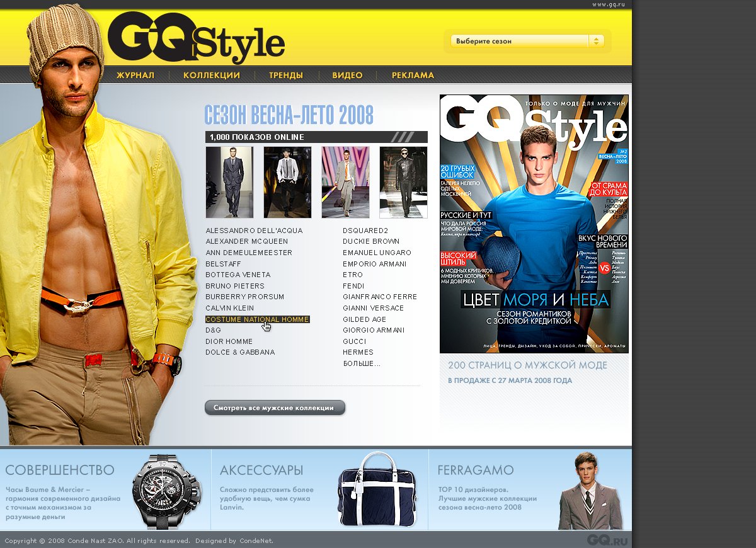Select HERMES collection
Image resolution: width=756 pixels, height=548 pixels.
(358, 352)
